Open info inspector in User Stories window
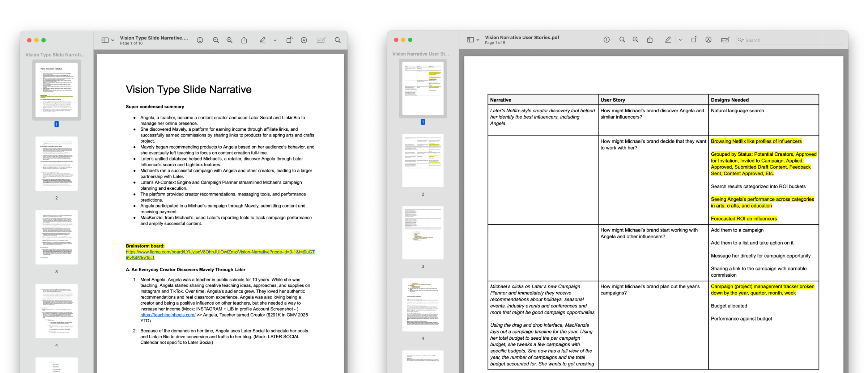This screenshot has width=868, height=373. [607, 40]
